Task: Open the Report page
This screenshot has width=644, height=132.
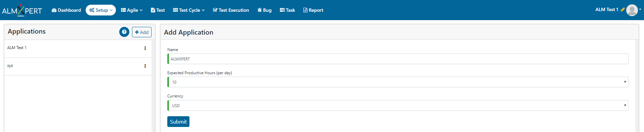Action: [313, 10]
